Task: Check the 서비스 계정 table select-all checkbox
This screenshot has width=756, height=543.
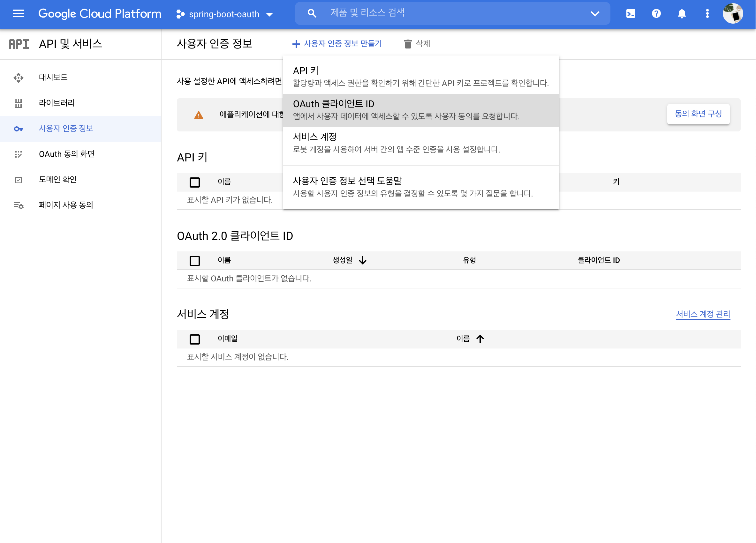Action: pos(195,339)
